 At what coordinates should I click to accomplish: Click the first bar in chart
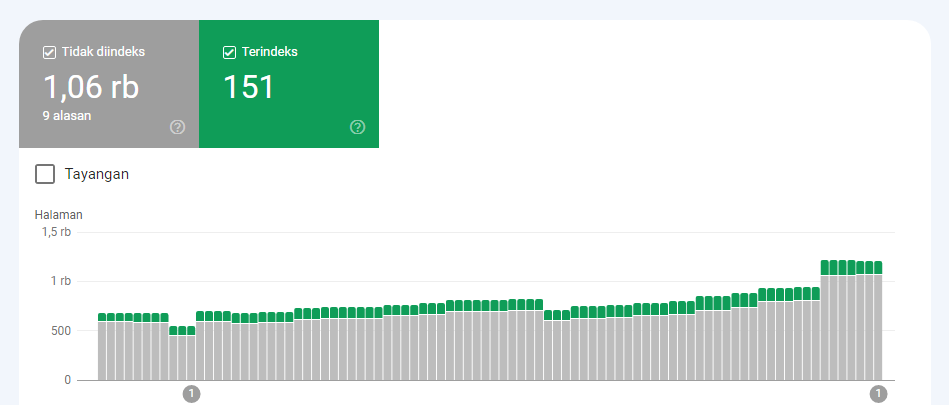pyautogui.click(x=102, y=347)
